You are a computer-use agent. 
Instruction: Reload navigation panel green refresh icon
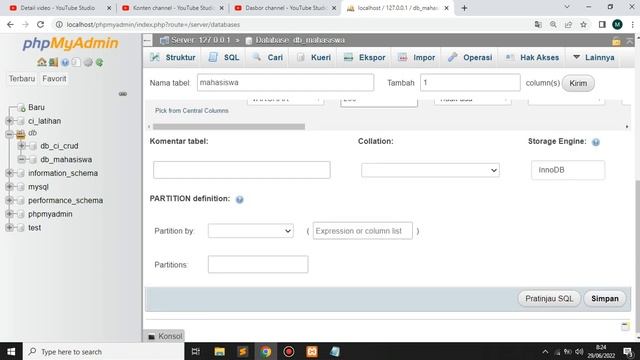coord(100,62)
